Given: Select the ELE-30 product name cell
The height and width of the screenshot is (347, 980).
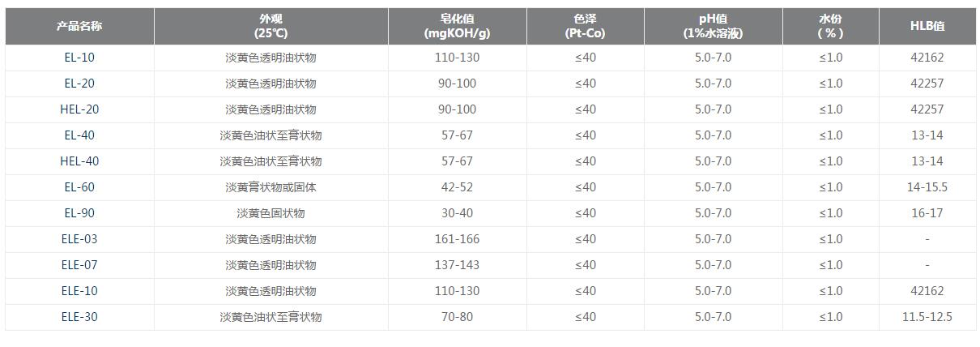Looking at the screenshot, I should coord(79,317).
